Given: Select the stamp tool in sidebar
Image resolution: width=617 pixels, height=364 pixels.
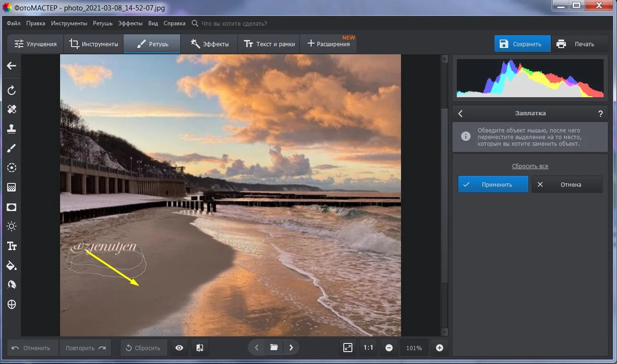Looking at the screenshot, I should click(12, 129).
